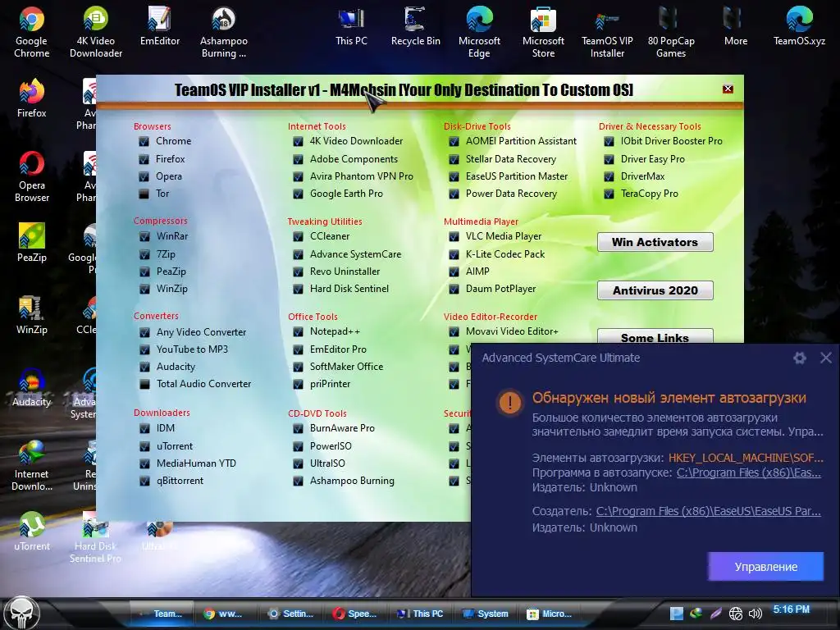840x630 pixels.
Task: Launch Microsoft Edge desktop icon
Action: pos(479,32)
